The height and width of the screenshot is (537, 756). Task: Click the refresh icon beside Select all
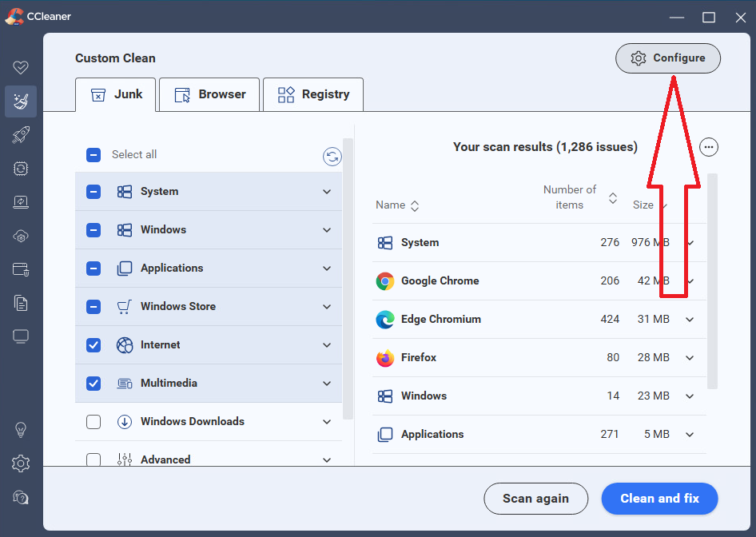[x=332, y=157]
